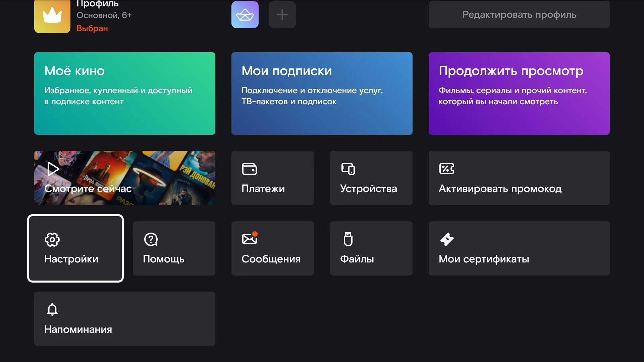Click the gear icon in Настройки

52,239
